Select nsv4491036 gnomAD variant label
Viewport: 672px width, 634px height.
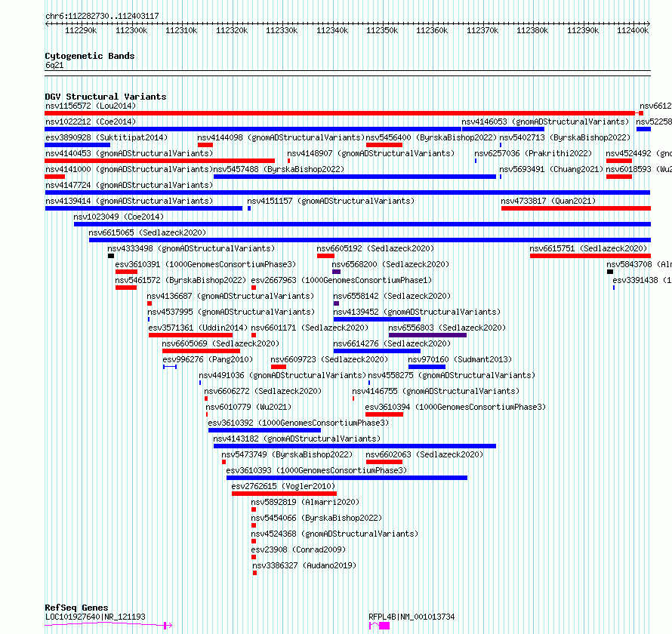click(283, 375)
